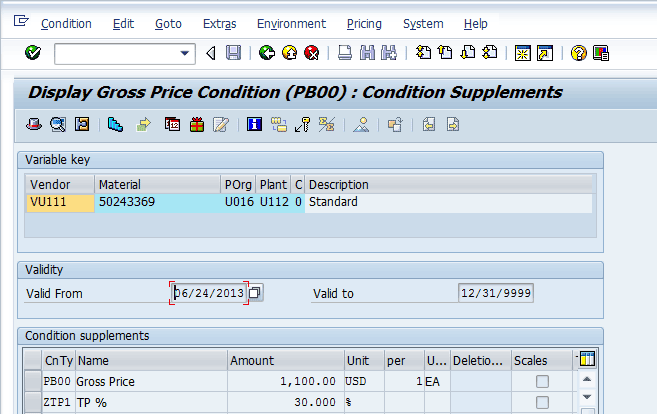Image resolution: width=657 pixels, height=414 pixels.
Task: Open the Environment menu
Action: (291, 23)
